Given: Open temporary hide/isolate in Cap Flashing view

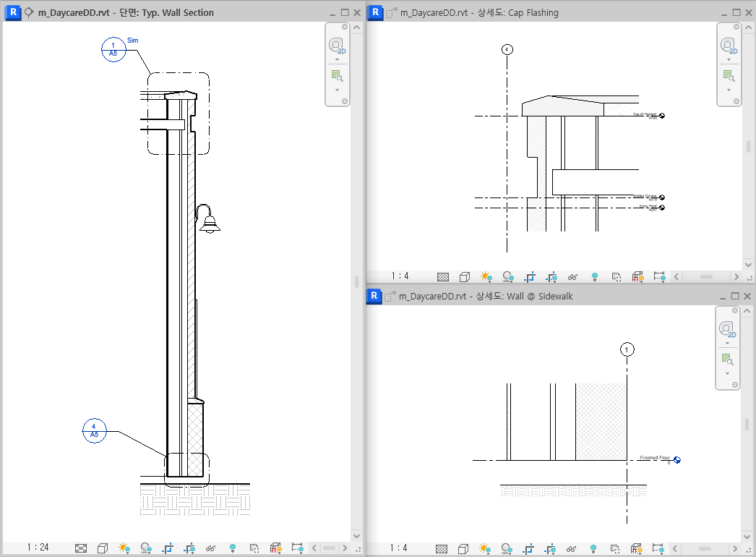Looking at the screenshot, I should click(573, 276).
